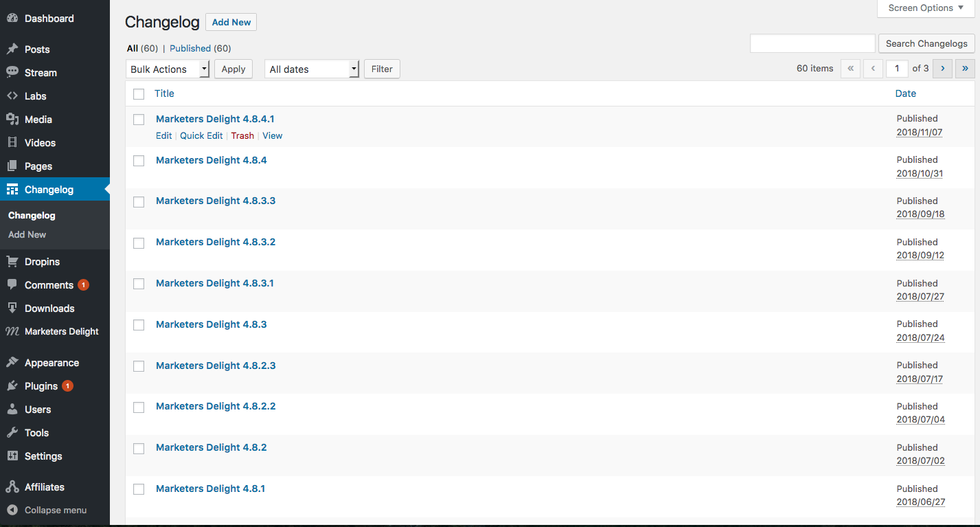Click the Plugins red update badge
This screenshot has width=980, height=527.
pyautogui.click(x=67, y=386)
